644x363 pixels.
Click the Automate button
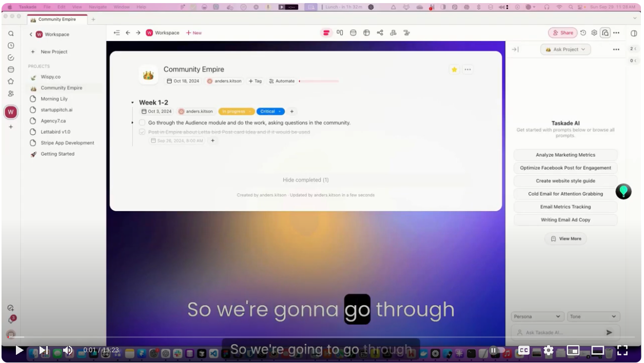coord(282,81)
